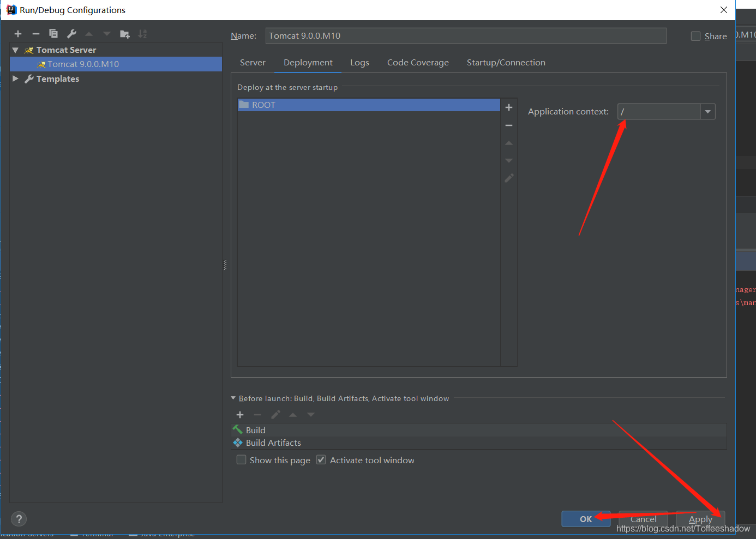The height and width of the screenshot is (539, 756).
Task: Focus the Name input field
Action: (466, 36)
